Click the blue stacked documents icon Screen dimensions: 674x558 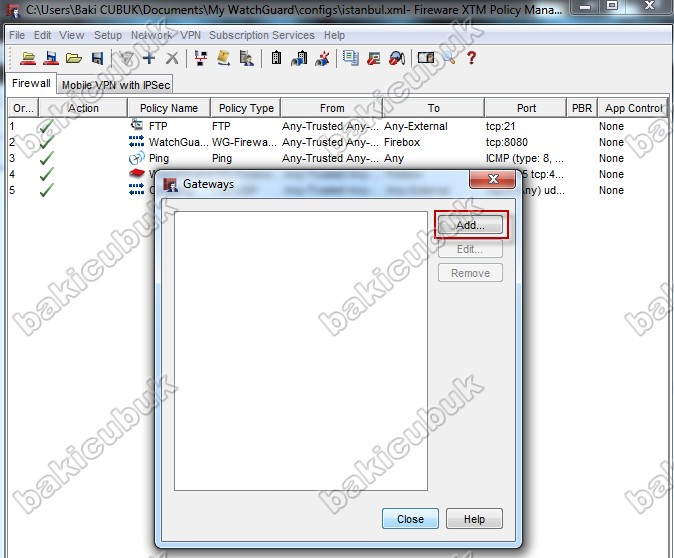click(x=351, y=58)
